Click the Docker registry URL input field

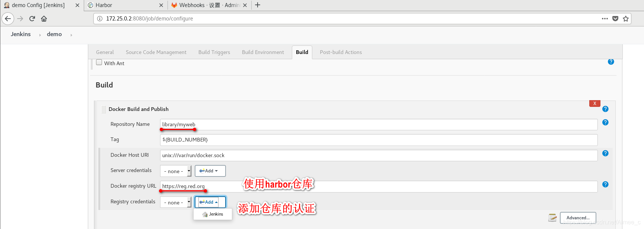click(x=379, y=186)
